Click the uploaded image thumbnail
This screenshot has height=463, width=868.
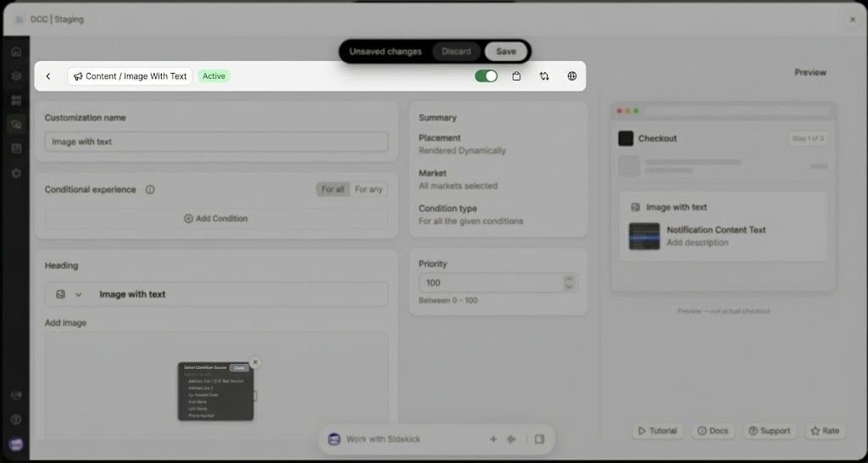click(216, 392)
